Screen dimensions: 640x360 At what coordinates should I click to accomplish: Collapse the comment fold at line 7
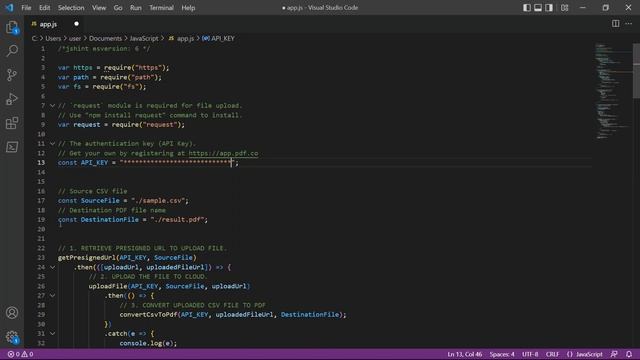coord(52,106)
